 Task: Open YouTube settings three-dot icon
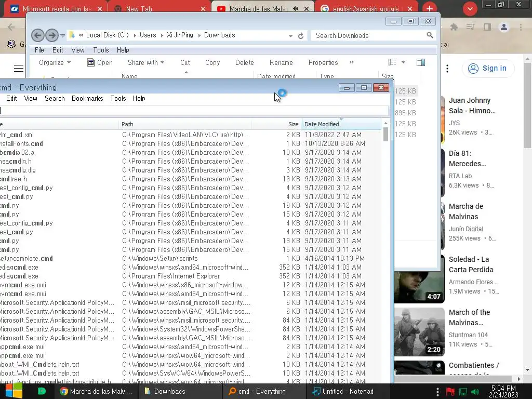coord(447,69)
